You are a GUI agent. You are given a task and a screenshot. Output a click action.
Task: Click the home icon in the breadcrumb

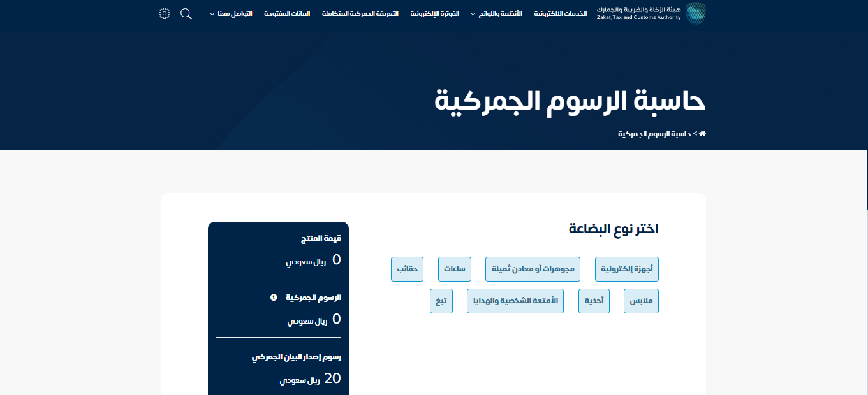(x=702, y=134)
